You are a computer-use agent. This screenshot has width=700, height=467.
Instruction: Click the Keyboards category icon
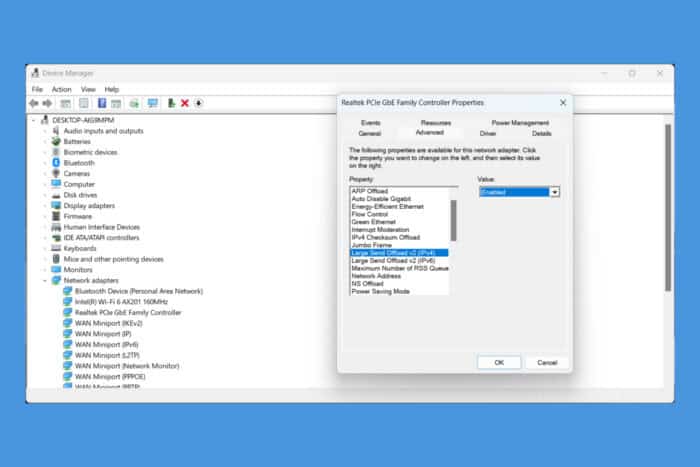tap(56, 248)
